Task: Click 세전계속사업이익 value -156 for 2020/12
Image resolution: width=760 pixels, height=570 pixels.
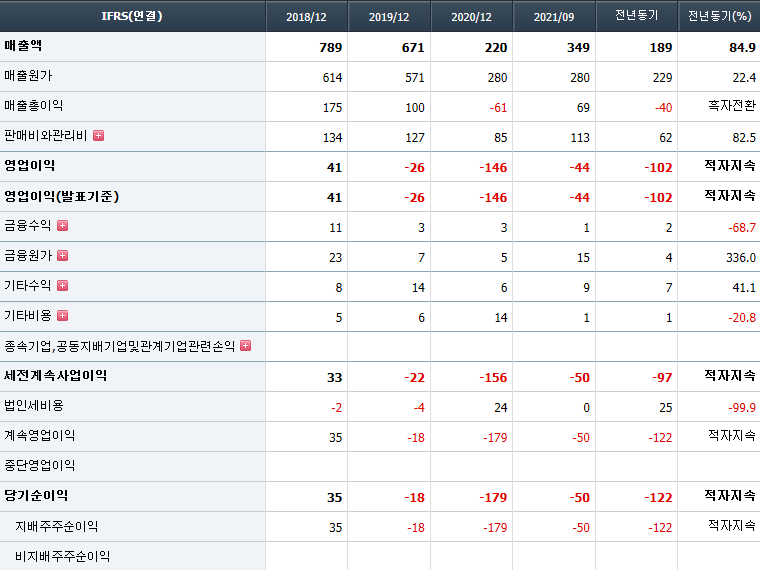Action: pos(493,378)
